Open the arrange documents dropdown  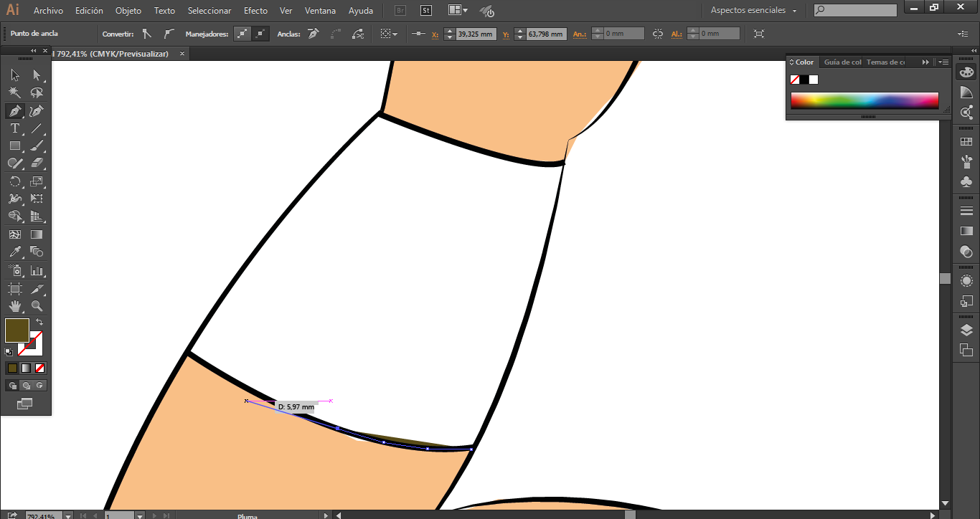click(457, 11)
